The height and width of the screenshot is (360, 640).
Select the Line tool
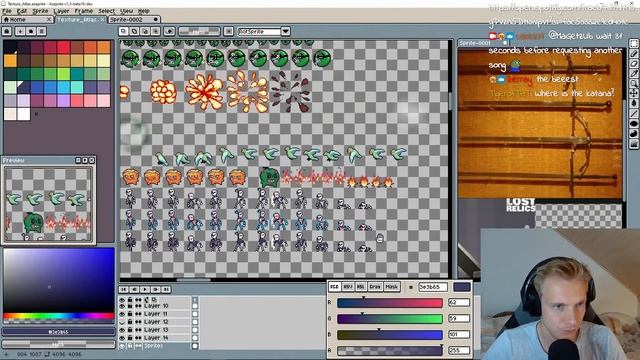(634, 113)
